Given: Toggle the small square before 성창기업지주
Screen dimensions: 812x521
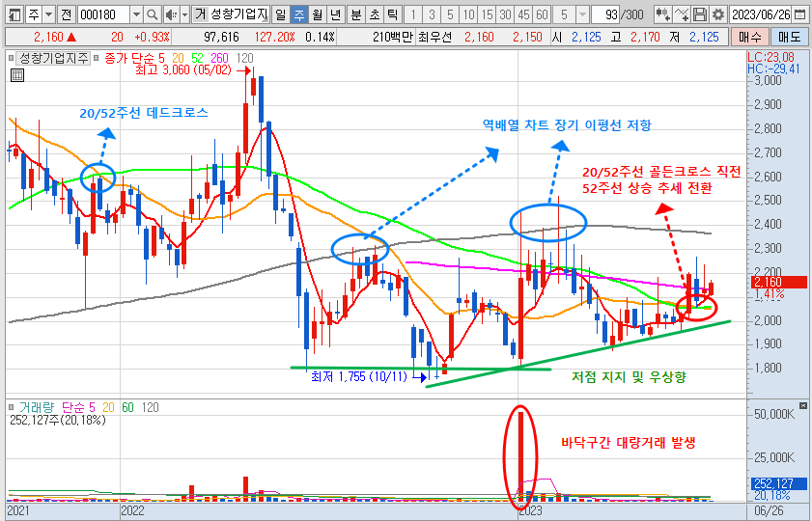Looking at the screenshot, I should click(12, 59).
